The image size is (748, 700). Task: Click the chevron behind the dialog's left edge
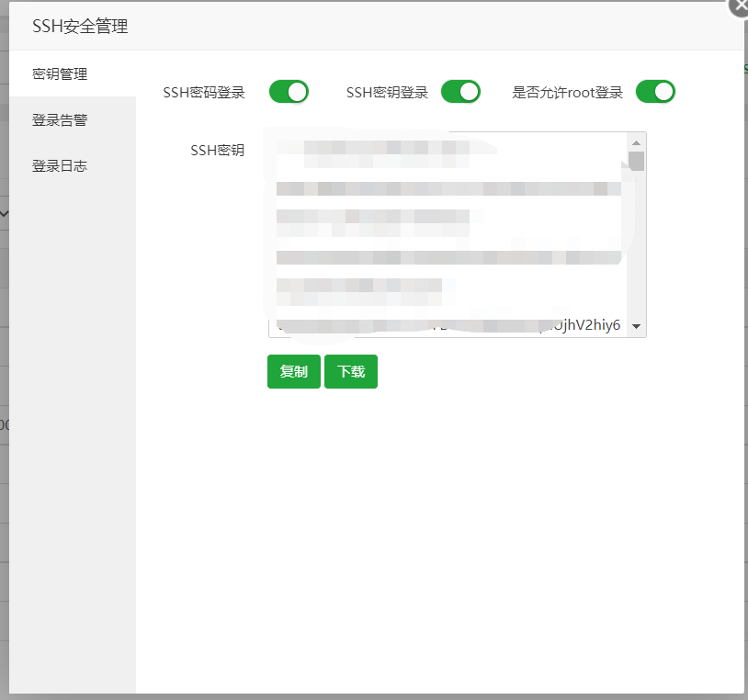pos(4,213)
